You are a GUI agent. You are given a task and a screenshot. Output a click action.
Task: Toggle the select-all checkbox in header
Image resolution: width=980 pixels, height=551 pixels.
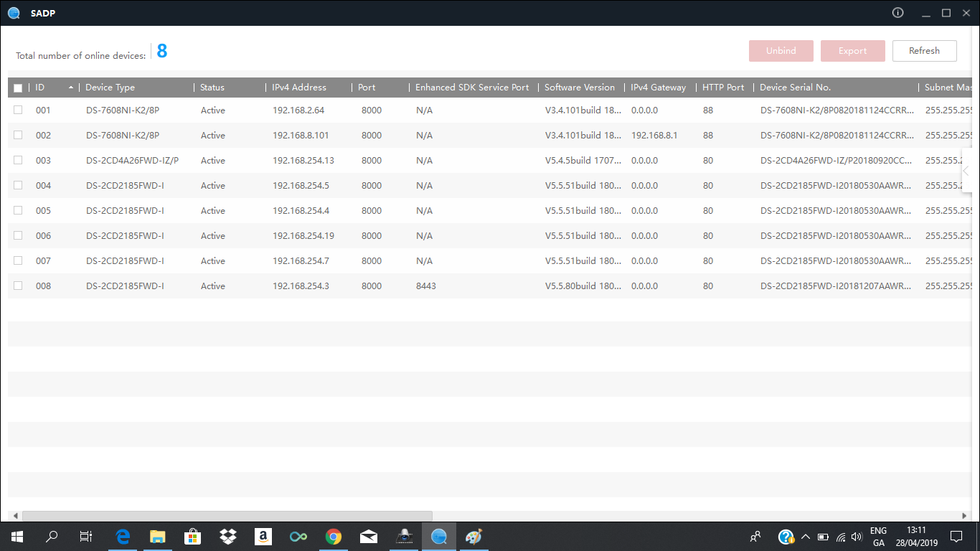(18, 88)
